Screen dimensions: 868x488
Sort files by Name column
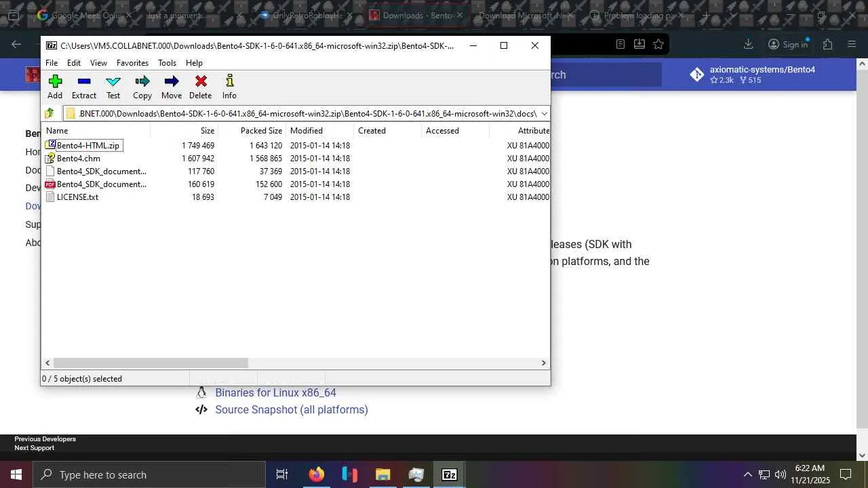point(96,131)
